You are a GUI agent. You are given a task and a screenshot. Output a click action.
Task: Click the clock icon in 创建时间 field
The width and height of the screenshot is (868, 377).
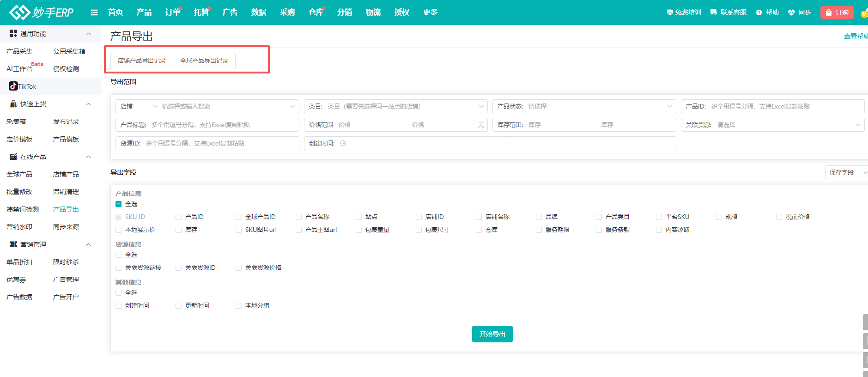(x=343, y=143)
